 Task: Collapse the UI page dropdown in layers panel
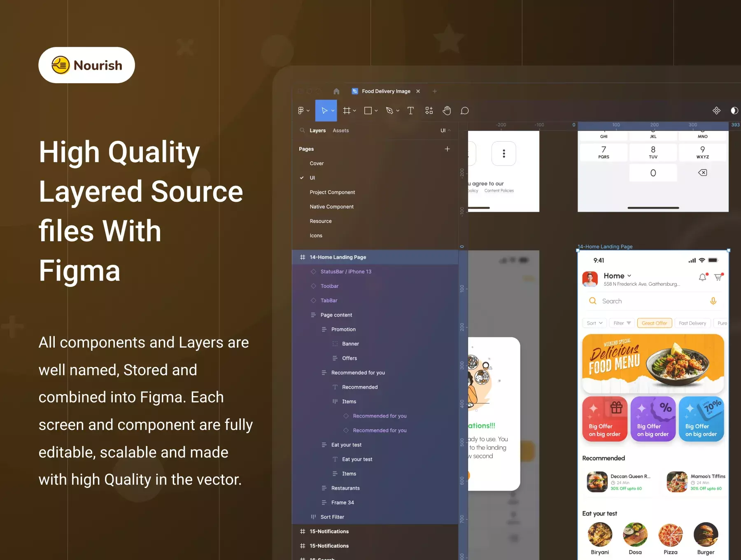445,131
